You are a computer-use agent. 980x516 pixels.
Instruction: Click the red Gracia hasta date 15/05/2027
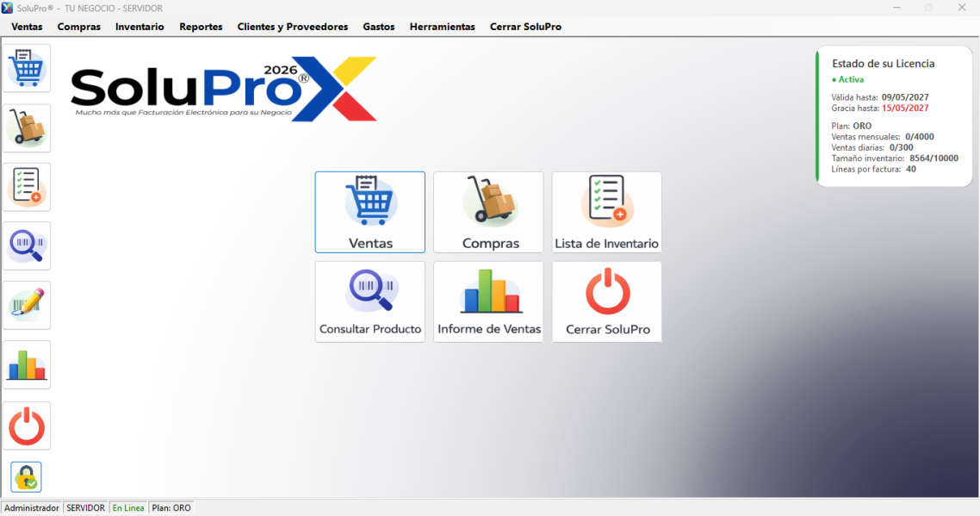(x=905, y=109)
